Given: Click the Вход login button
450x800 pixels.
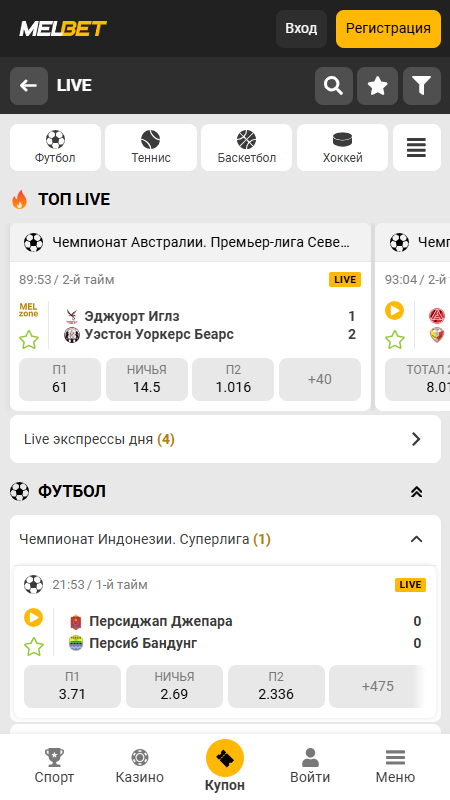Looking at the screenshot, I should pos(301,29).
